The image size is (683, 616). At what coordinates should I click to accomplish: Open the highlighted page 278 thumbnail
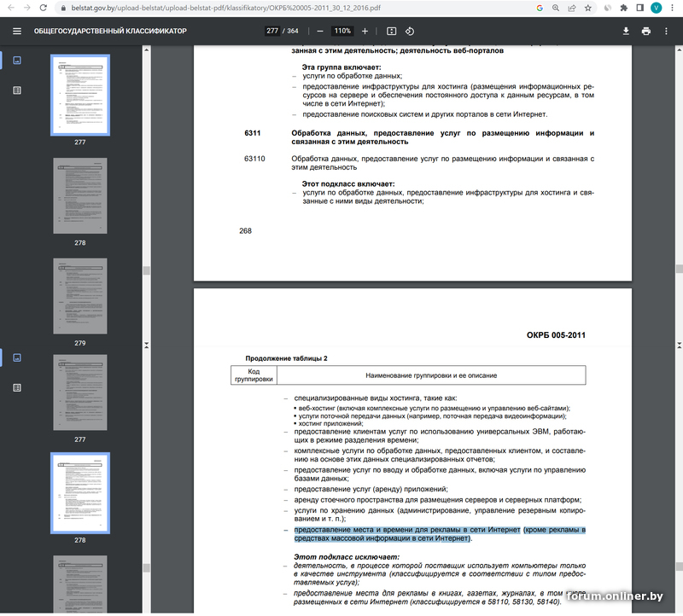click(80, 493)
